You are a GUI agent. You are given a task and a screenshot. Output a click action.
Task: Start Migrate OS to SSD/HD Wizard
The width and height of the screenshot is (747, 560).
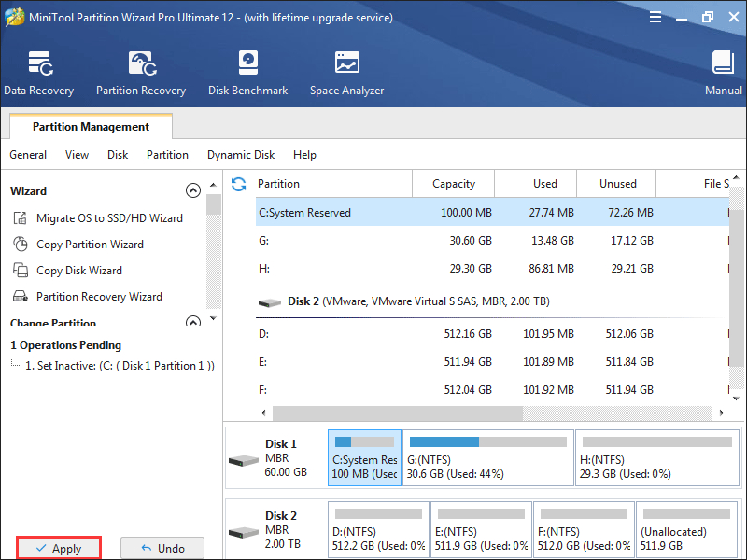point(98,218)
